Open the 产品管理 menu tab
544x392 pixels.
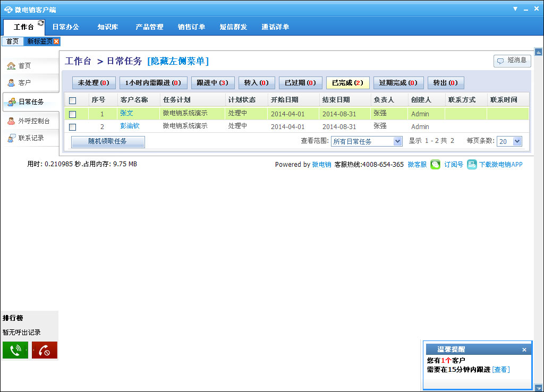pyautogui.click(x=149, y=27)
